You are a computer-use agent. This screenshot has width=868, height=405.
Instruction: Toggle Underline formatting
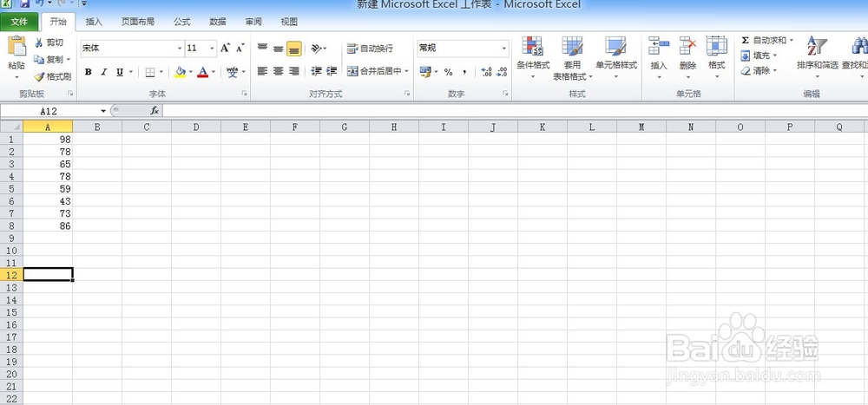120,72
